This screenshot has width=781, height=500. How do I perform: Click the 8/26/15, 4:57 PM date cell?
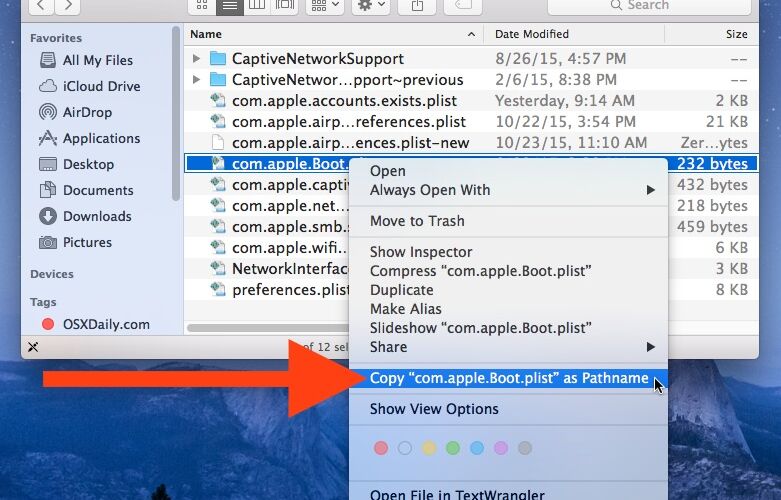coord(560,59)
